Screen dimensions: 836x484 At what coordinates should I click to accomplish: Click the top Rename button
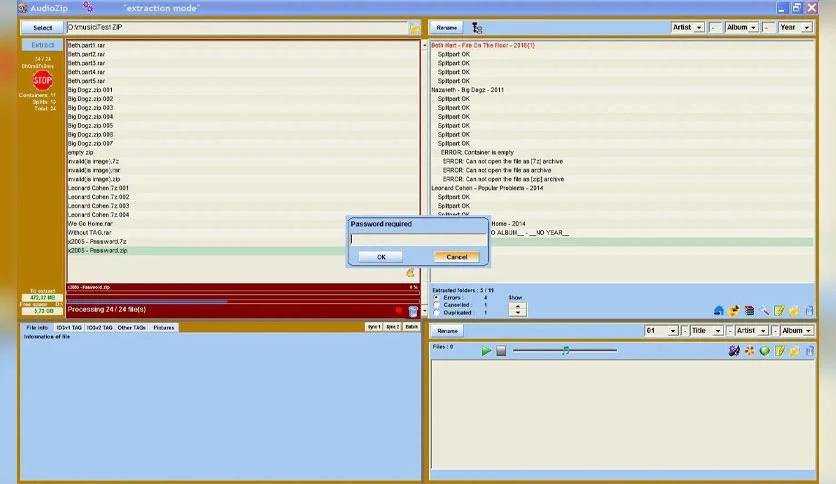[447, 28]
